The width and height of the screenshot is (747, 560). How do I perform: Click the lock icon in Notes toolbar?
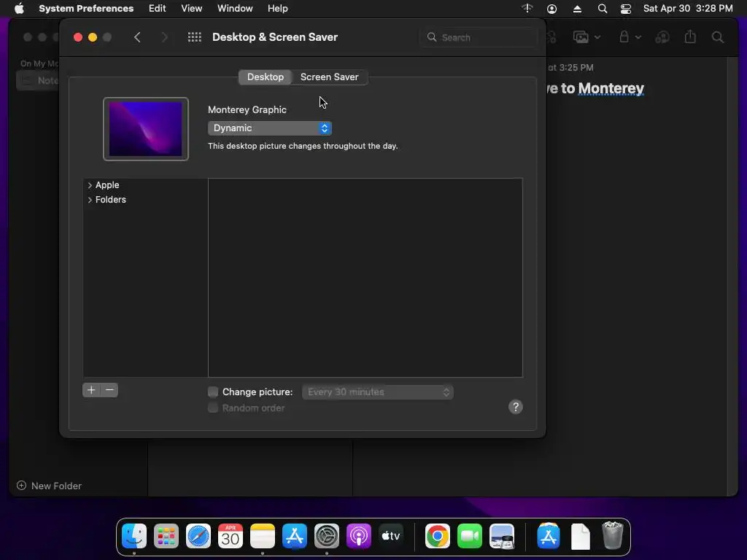[624, 36]
